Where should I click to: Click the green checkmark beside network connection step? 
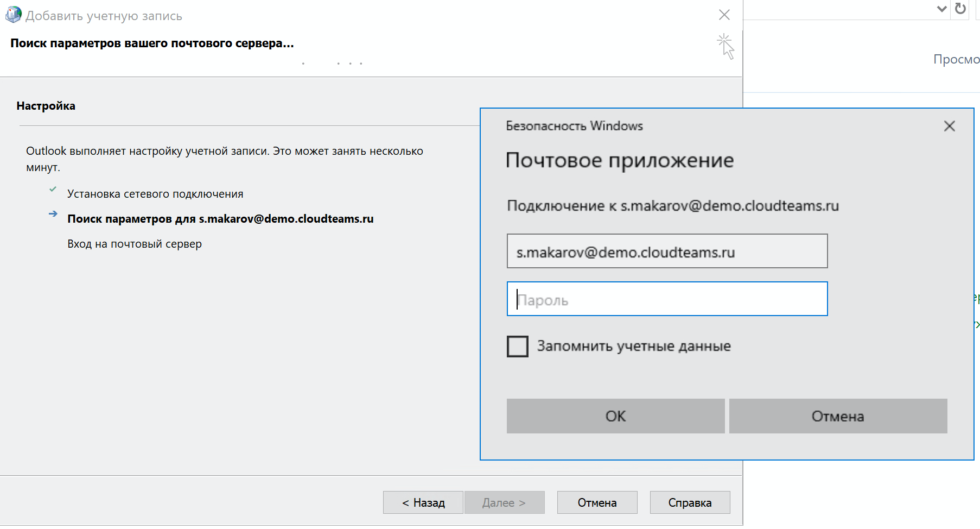(53, 190)
